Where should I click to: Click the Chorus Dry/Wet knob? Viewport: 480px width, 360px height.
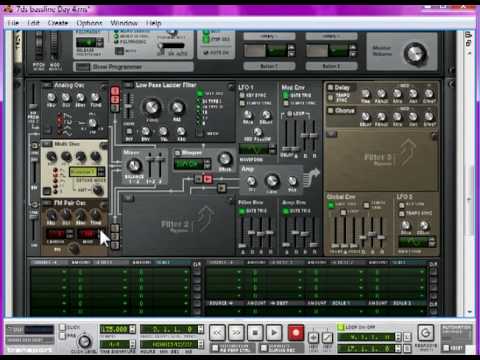click(x=429, y=116)
